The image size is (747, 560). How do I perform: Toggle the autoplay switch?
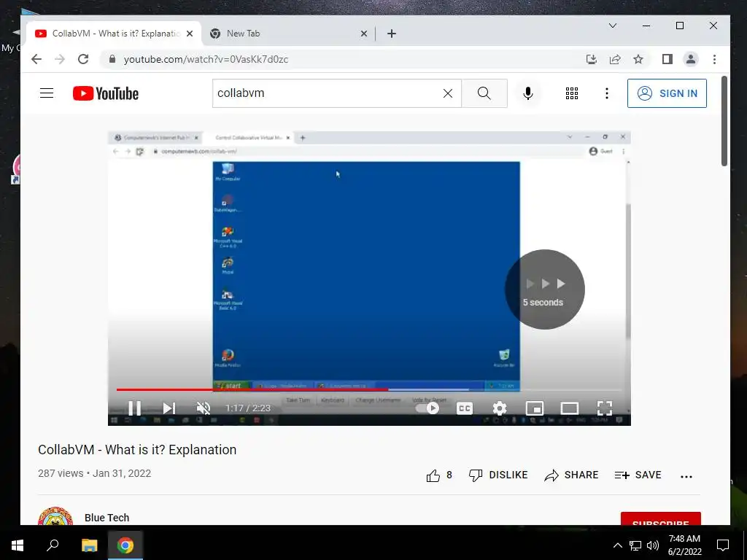click(427, 408)
